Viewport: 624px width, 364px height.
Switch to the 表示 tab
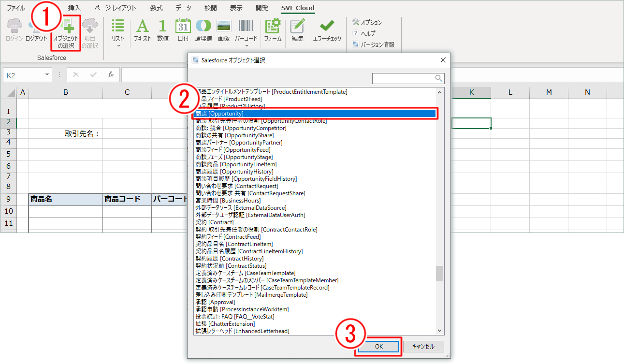pos(236,8)
